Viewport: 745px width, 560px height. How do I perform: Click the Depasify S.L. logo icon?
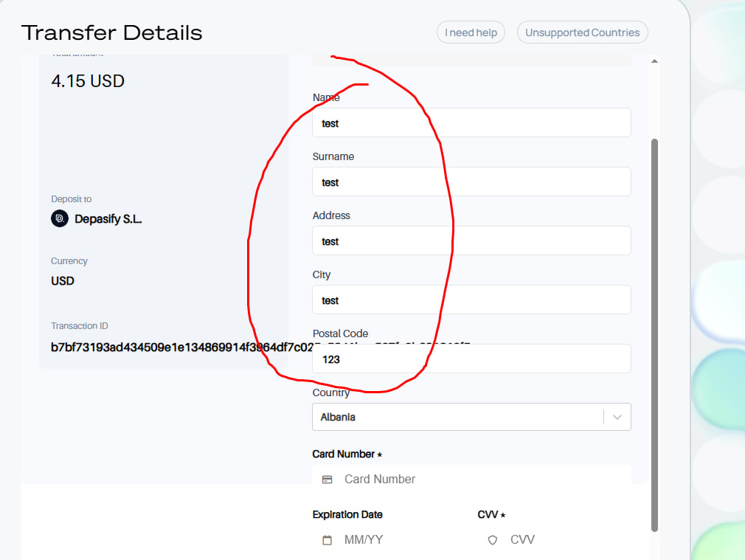click(60, 219)
